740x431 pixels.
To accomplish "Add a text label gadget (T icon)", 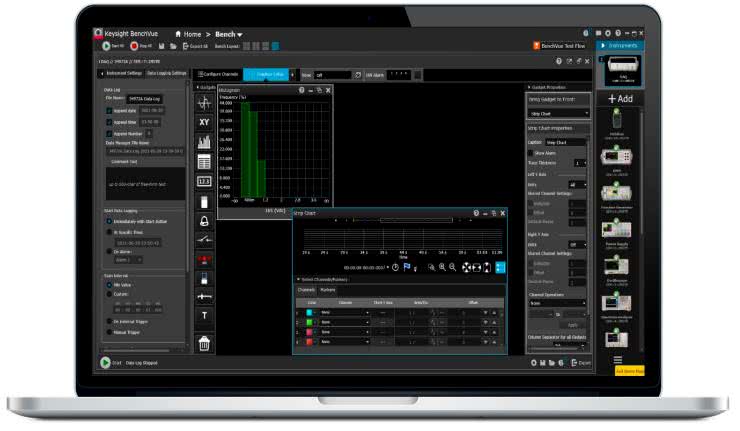I will pos(204,316).
